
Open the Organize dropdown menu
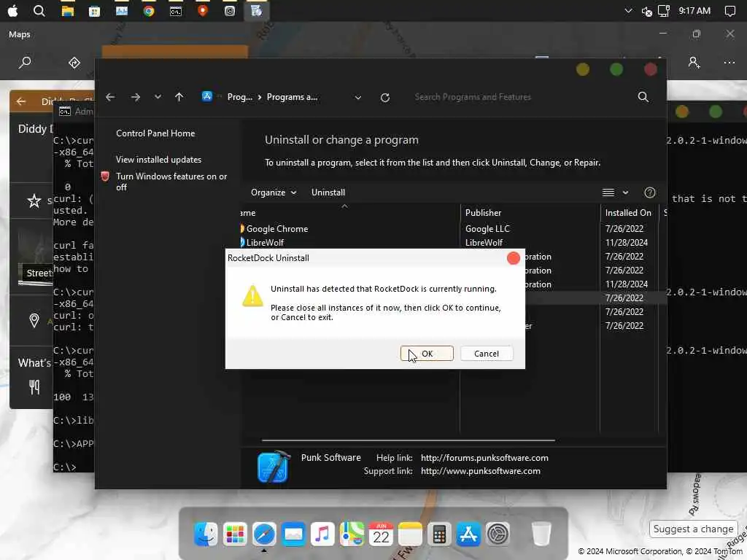coord(274,192)
